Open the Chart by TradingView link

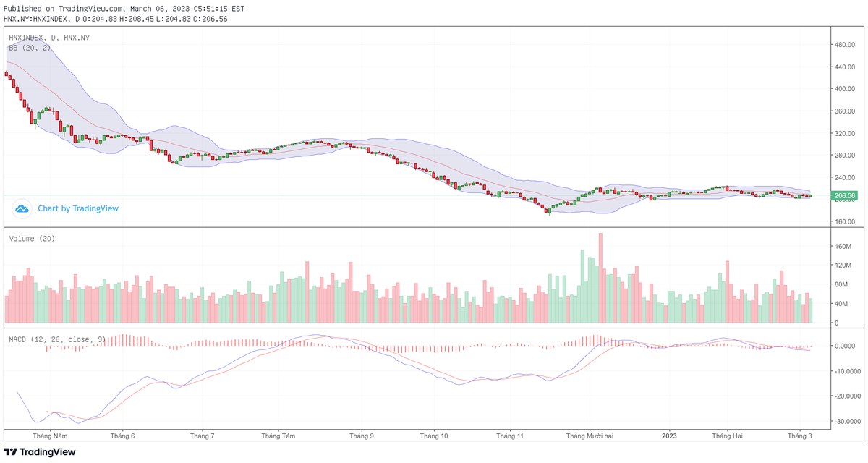pos(78,208)
